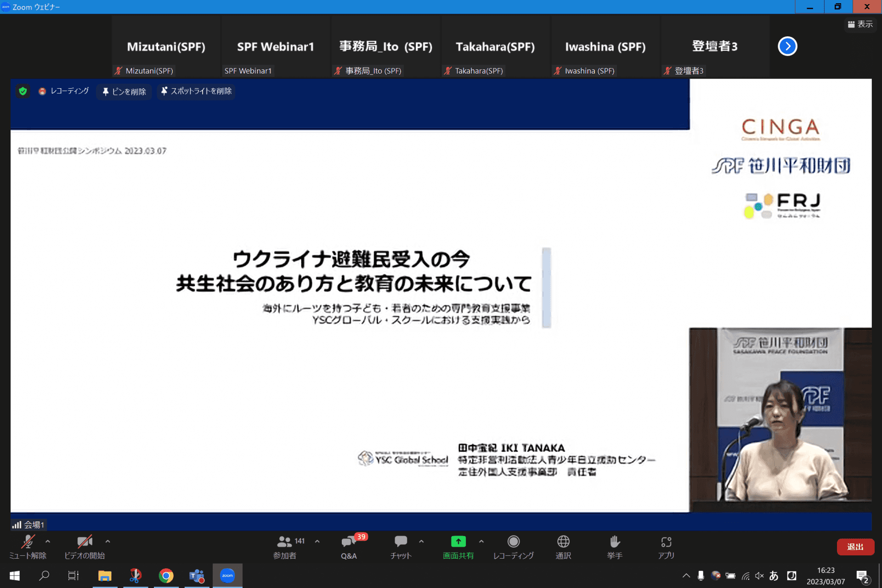Click the green screen share (画面共有) icon

click(x=458, y=542)
